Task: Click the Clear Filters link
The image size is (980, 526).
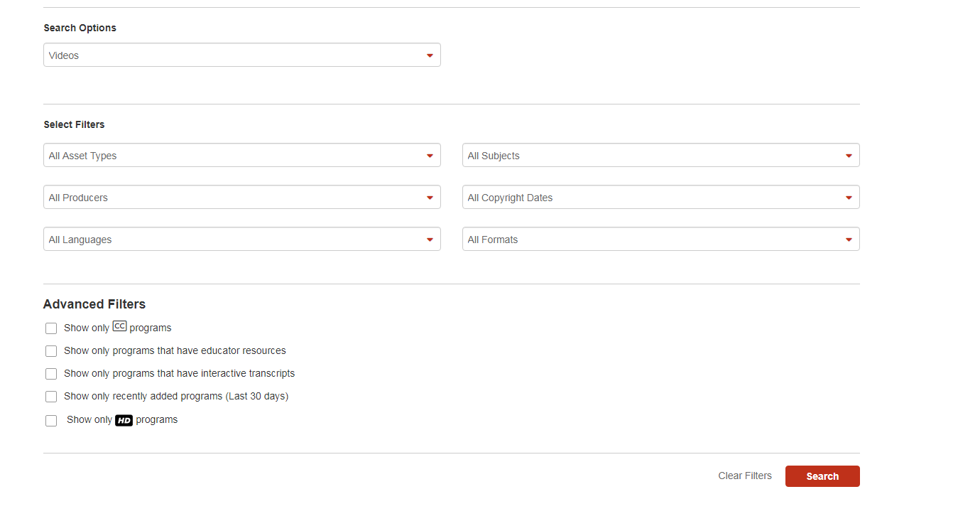Action: click(745, 476)
